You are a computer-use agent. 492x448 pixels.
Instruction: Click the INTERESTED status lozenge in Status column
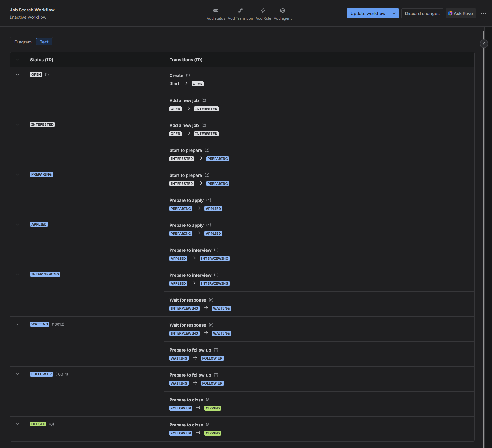tap(42, 124)
